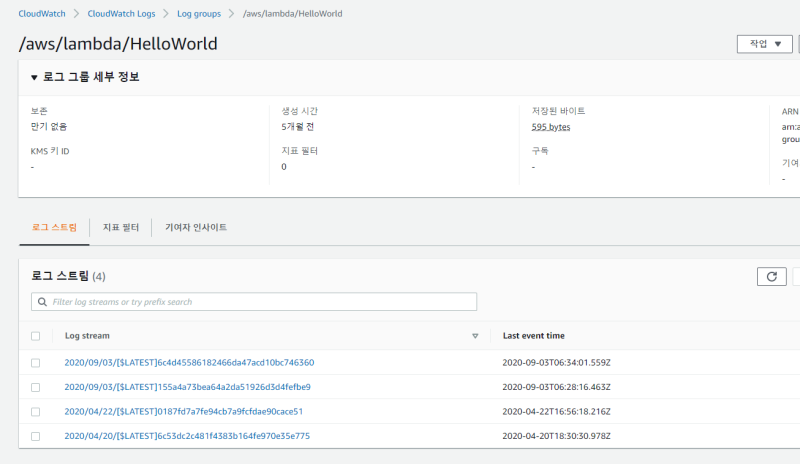Check the box for stream 6c4d45586182466da47acd10bc746360

point(36,363)
